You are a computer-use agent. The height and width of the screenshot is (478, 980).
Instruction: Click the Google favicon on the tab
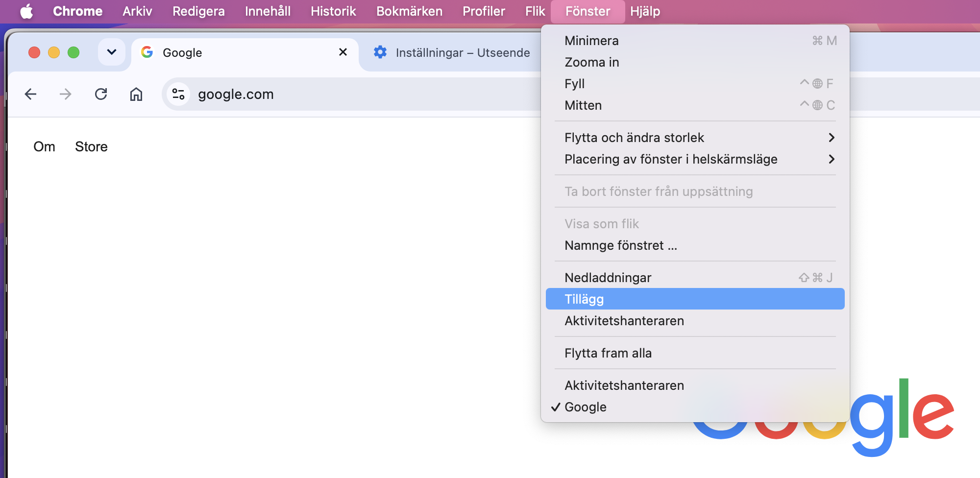coord(147,52)
